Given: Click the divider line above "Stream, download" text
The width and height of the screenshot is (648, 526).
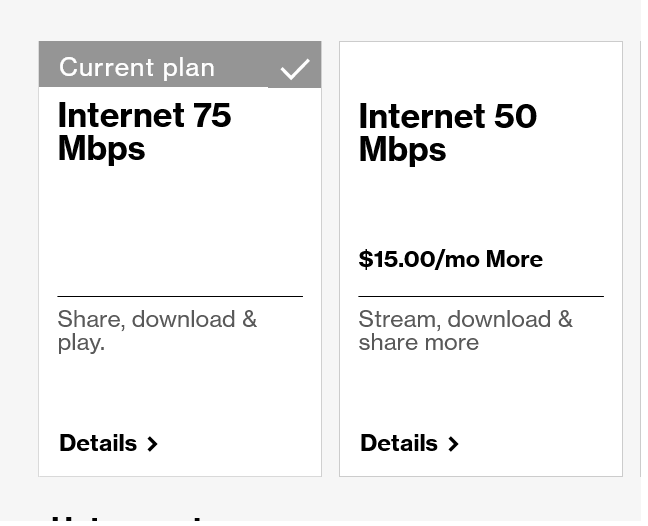Looking at the screenshot, I should click(x=481, y=296).
